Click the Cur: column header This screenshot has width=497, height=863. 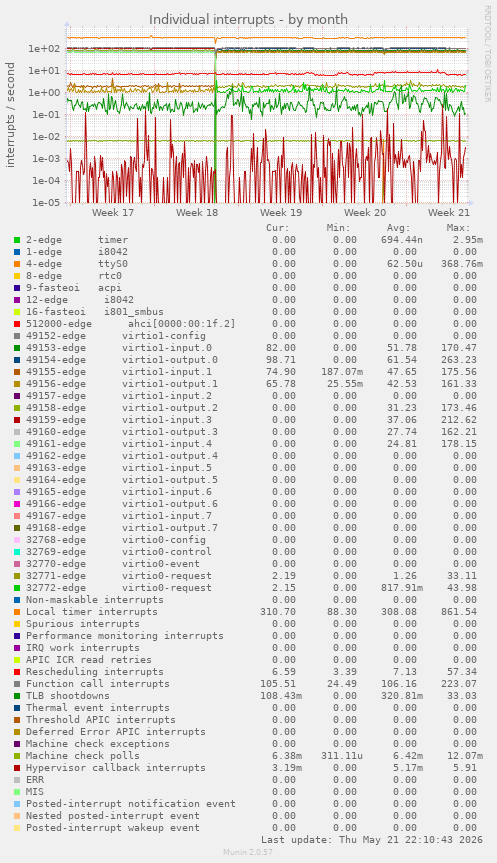pyautogui.click(x=278, y=228)
